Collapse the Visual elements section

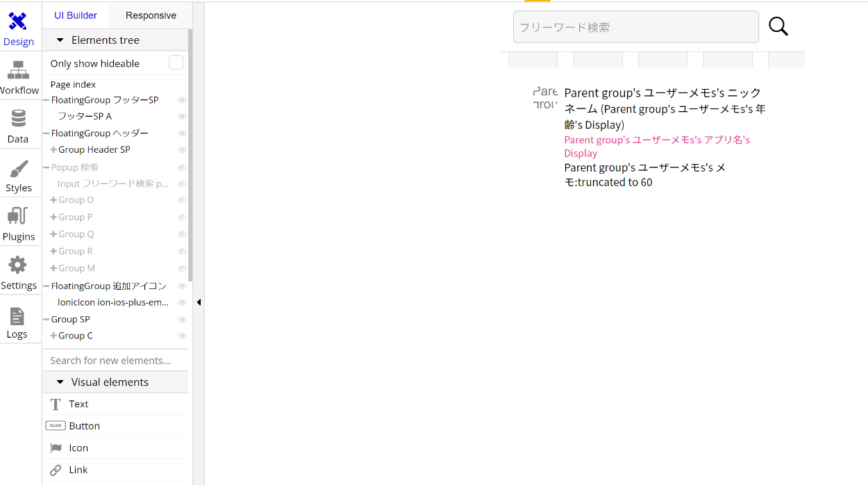tap(60, 382)
